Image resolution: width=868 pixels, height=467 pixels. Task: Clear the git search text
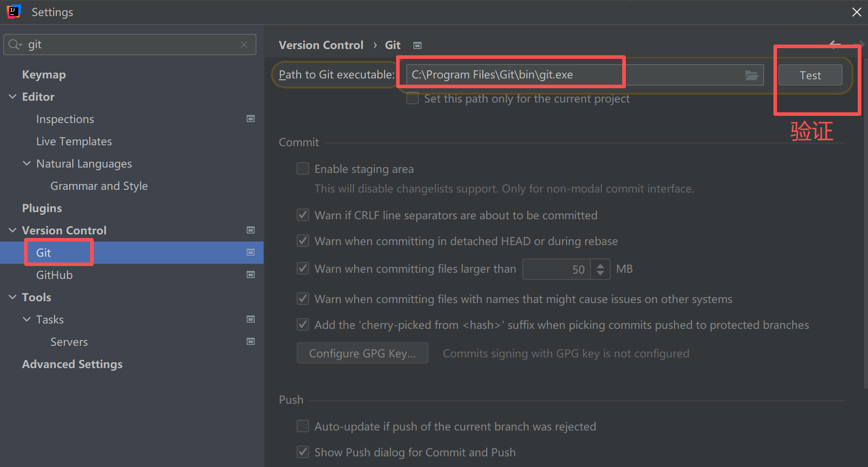[x=244, y=45]
